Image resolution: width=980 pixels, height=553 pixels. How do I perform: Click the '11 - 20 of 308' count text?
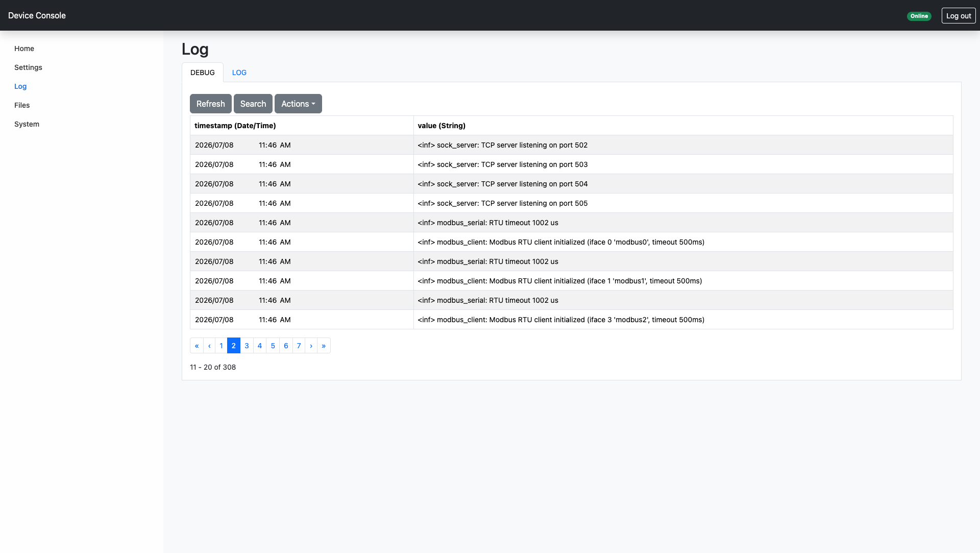213,367
